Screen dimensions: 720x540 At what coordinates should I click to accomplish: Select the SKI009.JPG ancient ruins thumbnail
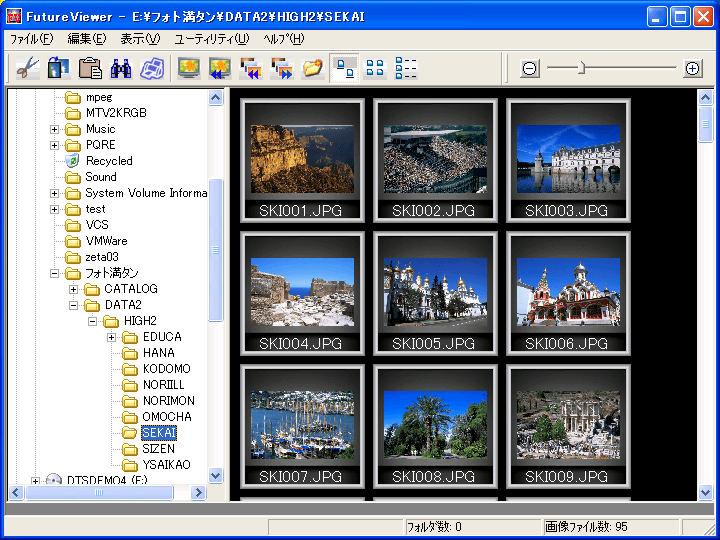coord(568,427)
